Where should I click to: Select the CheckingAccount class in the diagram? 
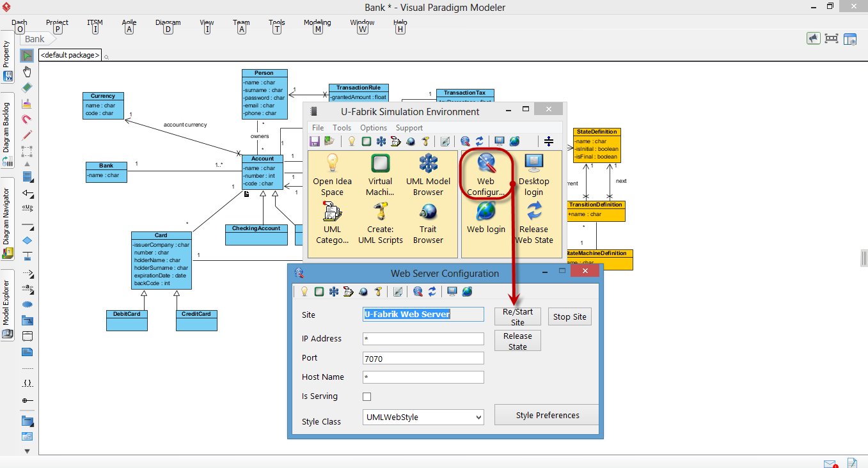(x=256, y=235)
